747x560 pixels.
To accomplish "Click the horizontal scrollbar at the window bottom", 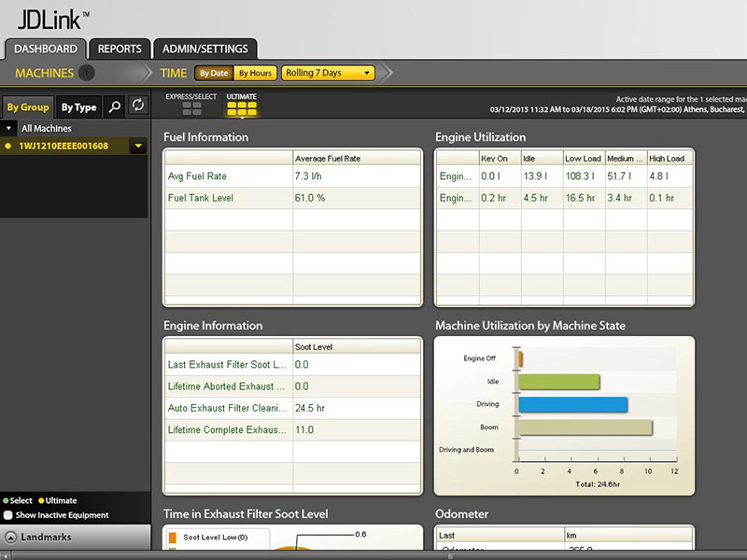I will [x=373, y=555].
